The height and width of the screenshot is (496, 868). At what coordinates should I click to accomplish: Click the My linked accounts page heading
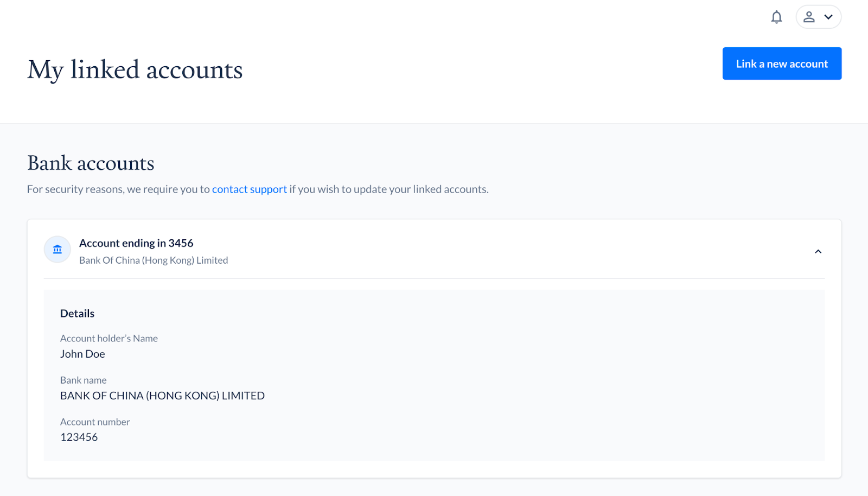pyautogui.click(x=135, y=70)
